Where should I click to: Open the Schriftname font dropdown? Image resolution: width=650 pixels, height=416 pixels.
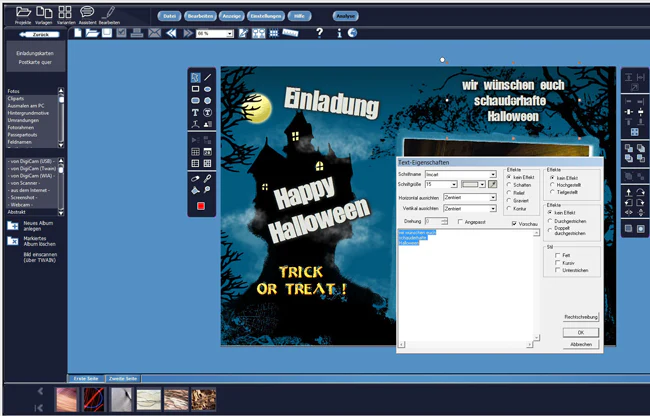[493, 174]
